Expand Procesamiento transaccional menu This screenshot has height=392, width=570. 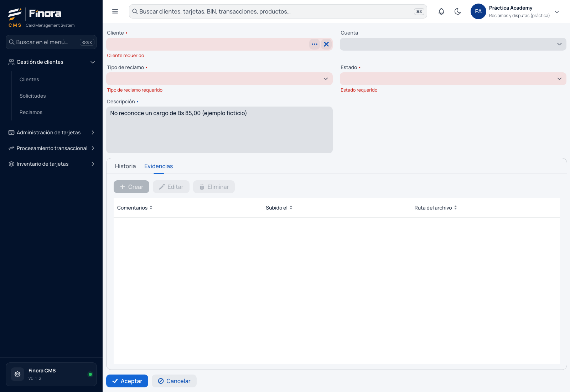(93, 148)
